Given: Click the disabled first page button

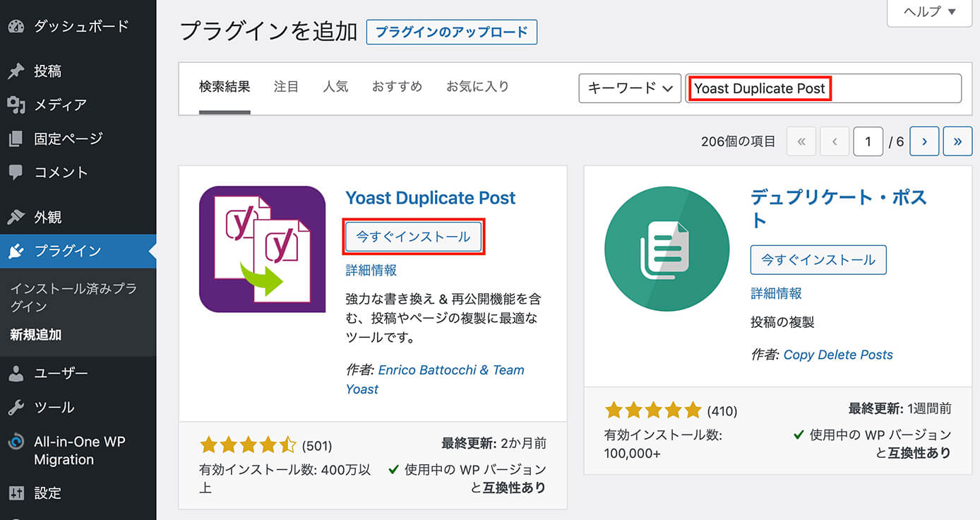Looking at the screenshot, I should (801, 141).
